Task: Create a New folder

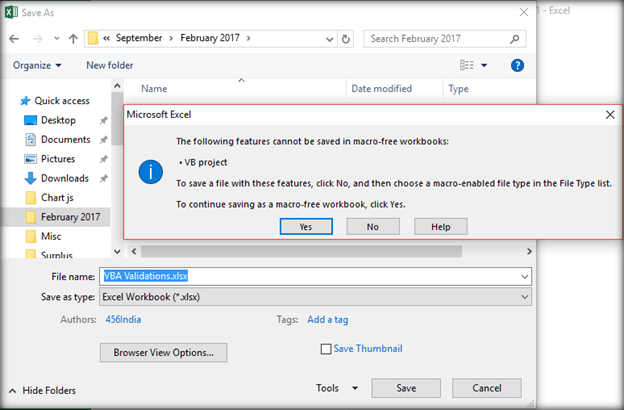Action: (x=110, y=65)
